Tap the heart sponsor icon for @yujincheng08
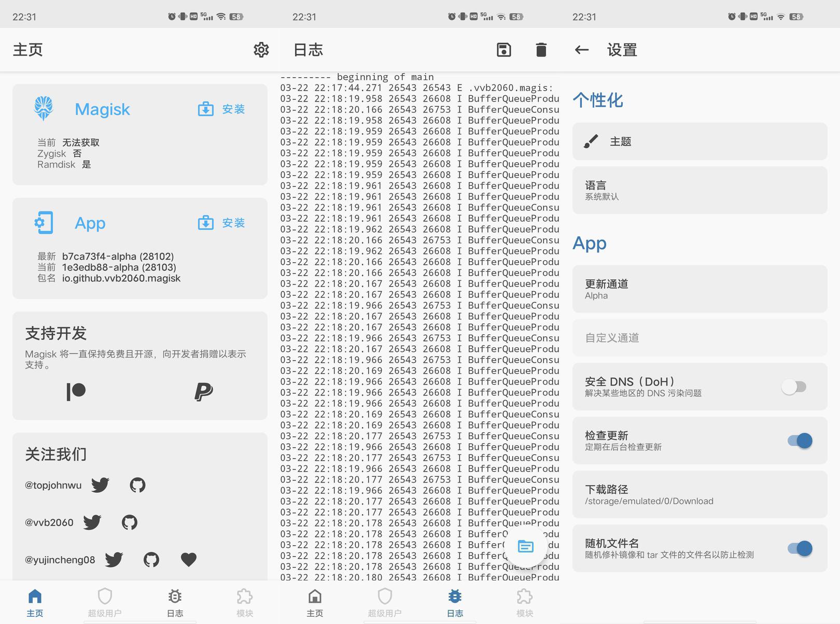This screenshot has height=624, width=840. [189, 560]
